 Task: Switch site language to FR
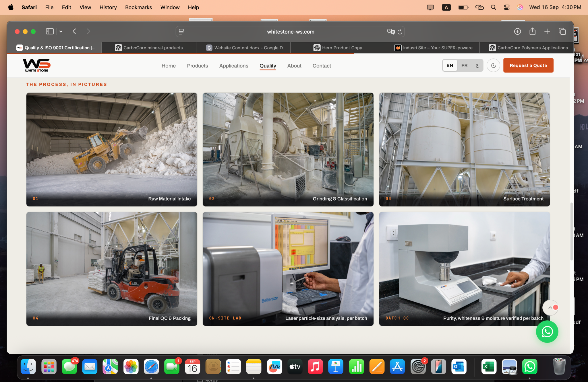click(465, 65)
